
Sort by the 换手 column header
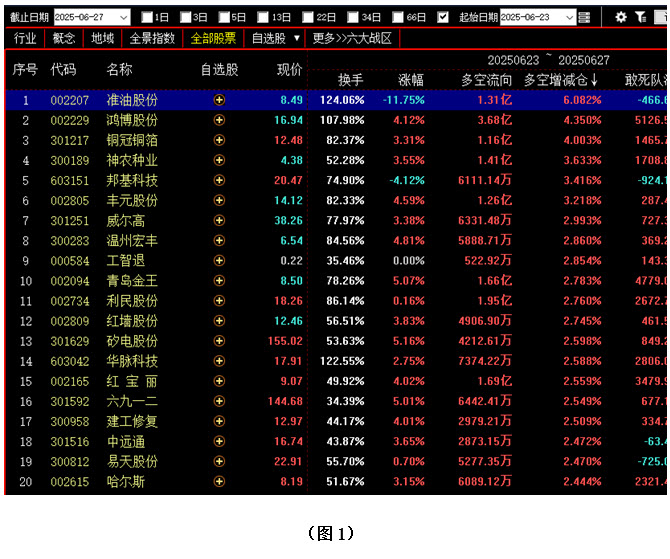[x=351, y=80]
